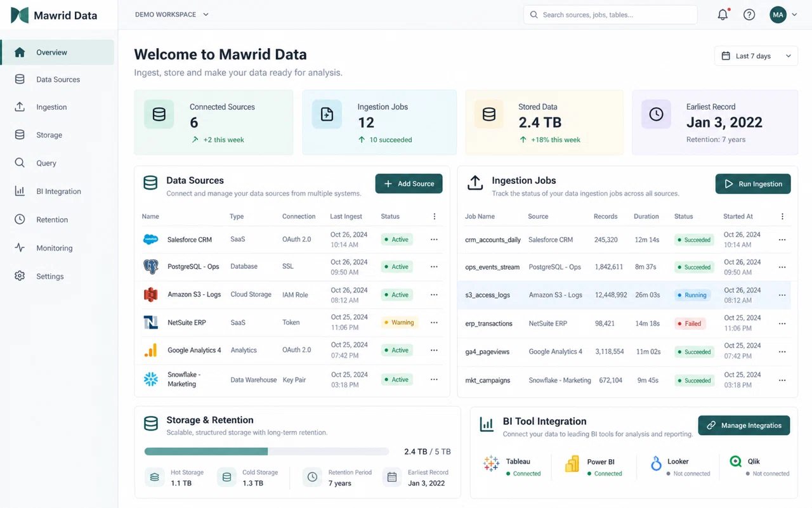The width and height of the screenshot is (812, 508).
Task: Open the Monitoring sidebar page
Action: coord(58,248)
